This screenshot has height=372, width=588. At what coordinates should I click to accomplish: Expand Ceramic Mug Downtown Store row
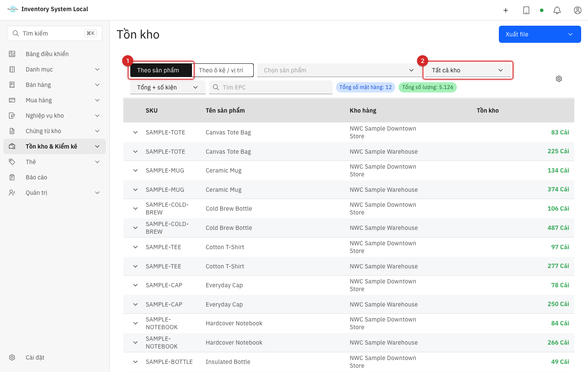[x=135, y=170]
